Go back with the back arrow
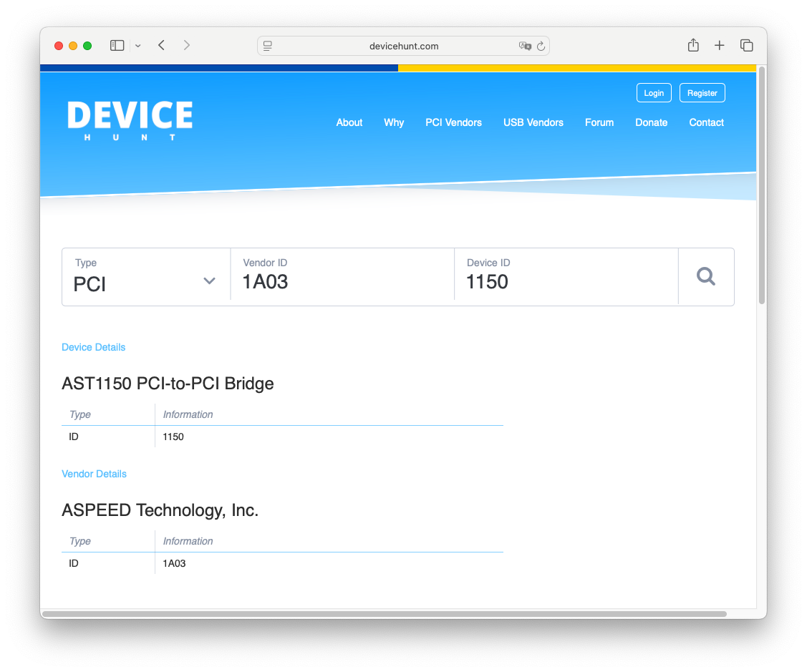 tap(162, 46)
